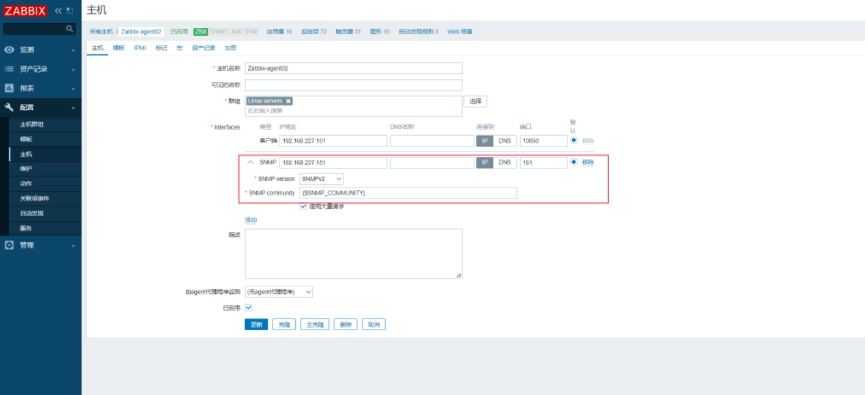Open the 图形 15 link
The height and width of the screenshot is (395, 868).
point(380,32)
